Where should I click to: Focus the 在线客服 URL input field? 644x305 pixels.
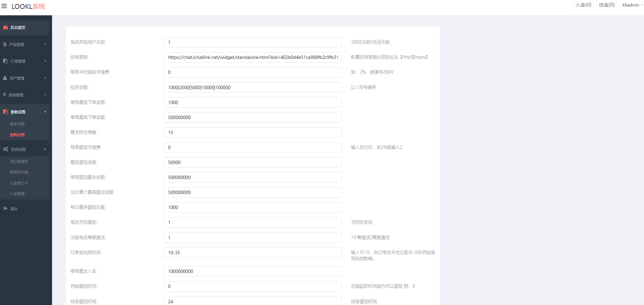pyautogui.click(x=253, y=58)
